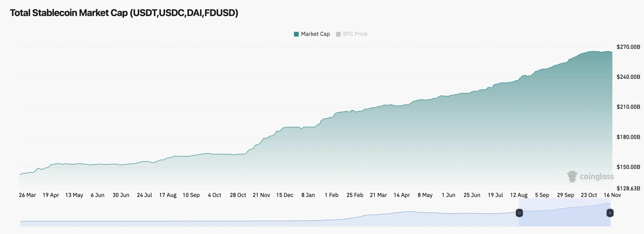Select the 26 Mar date label

click(27, 195)
